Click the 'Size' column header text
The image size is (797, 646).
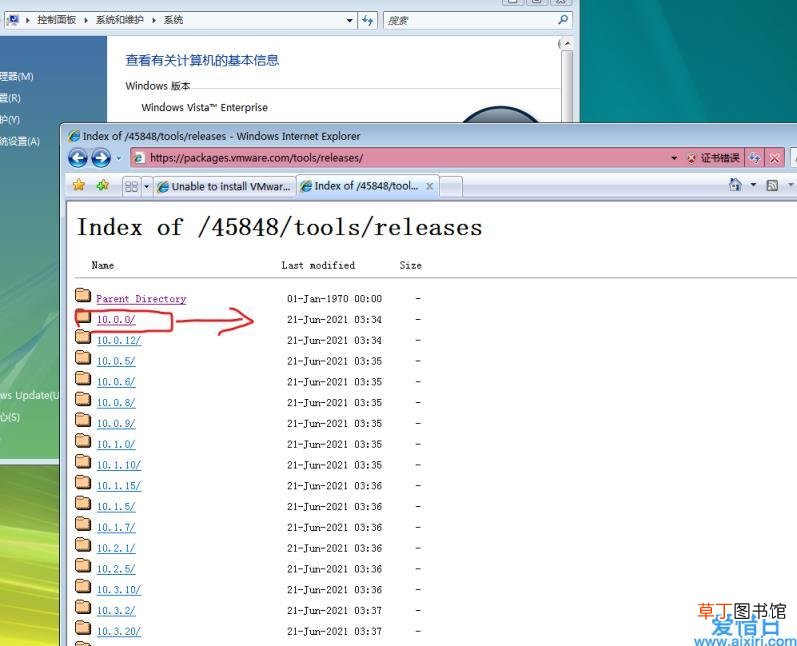(411, 265)
